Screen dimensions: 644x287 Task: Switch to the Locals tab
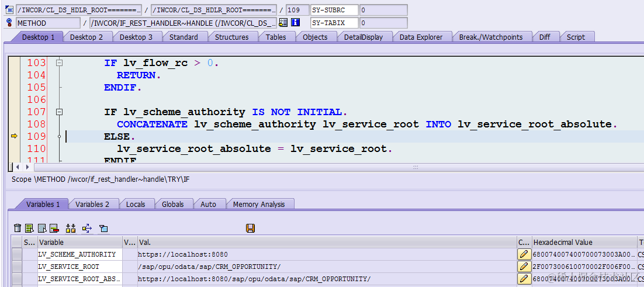(136, 204)
